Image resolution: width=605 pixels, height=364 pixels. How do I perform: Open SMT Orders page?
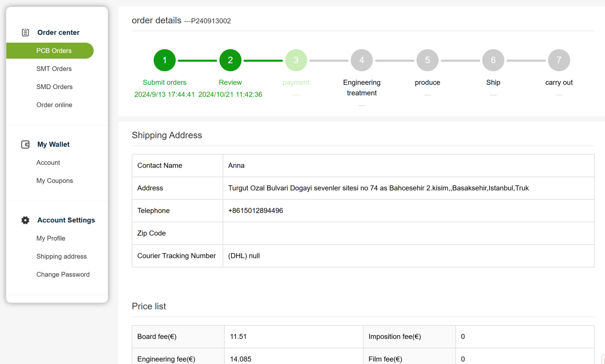tap(54, 69)
